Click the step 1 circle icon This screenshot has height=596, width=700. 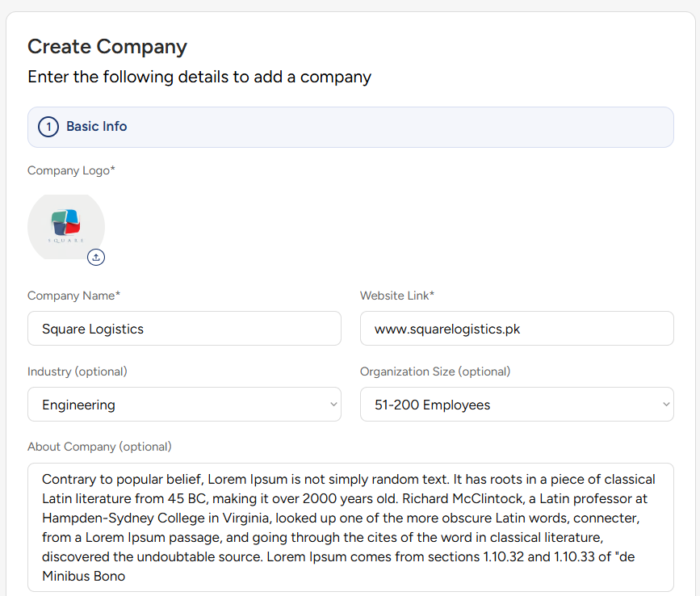tap(48, 127)
